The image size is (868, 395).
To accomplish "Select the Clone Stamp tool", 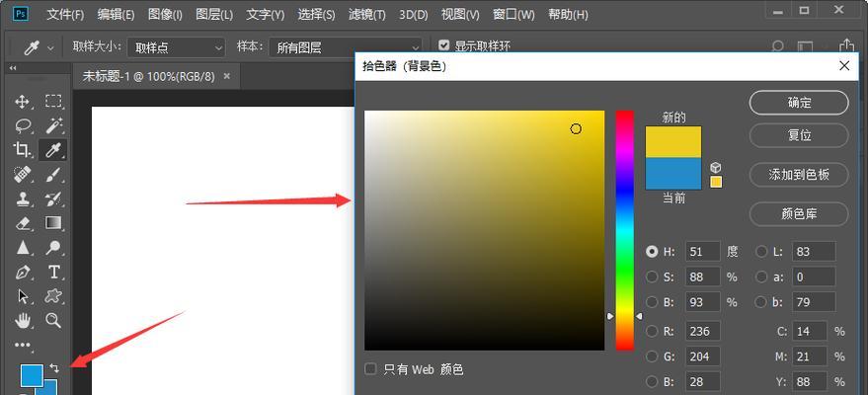I will tap(22, 198).
